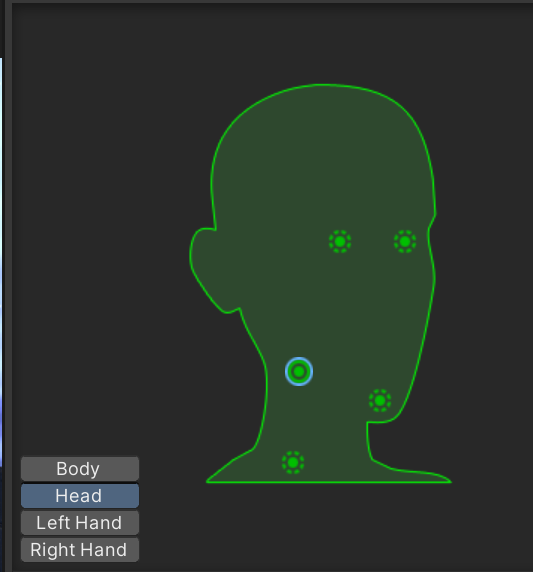Open the Right Hand mapping view
Screen dimensions: 533x572
[80, 550]
